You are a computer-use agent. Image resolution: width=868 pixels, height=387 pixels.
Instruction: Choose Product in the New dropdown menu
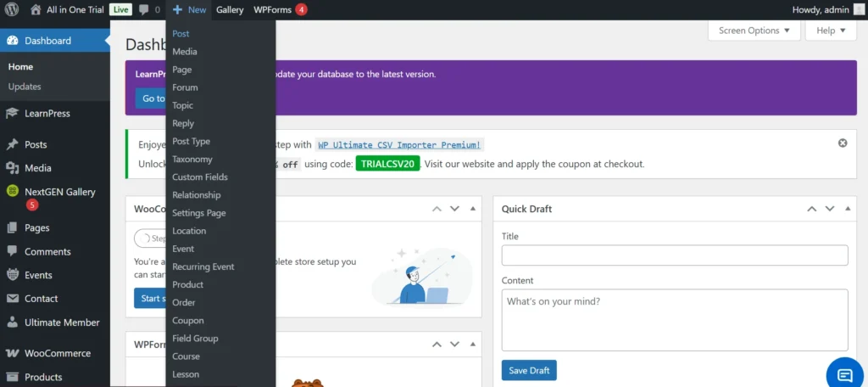point(187,284)
